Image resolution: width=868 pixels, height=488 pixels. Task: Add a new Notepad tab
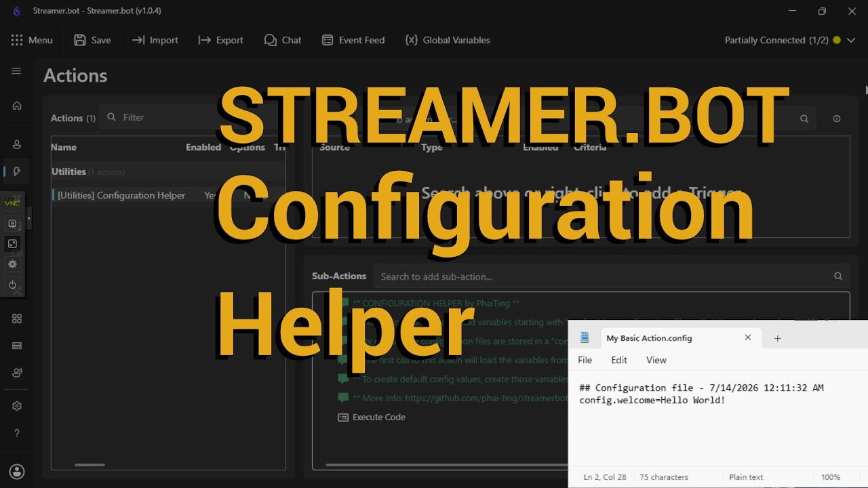click(778, 338)
